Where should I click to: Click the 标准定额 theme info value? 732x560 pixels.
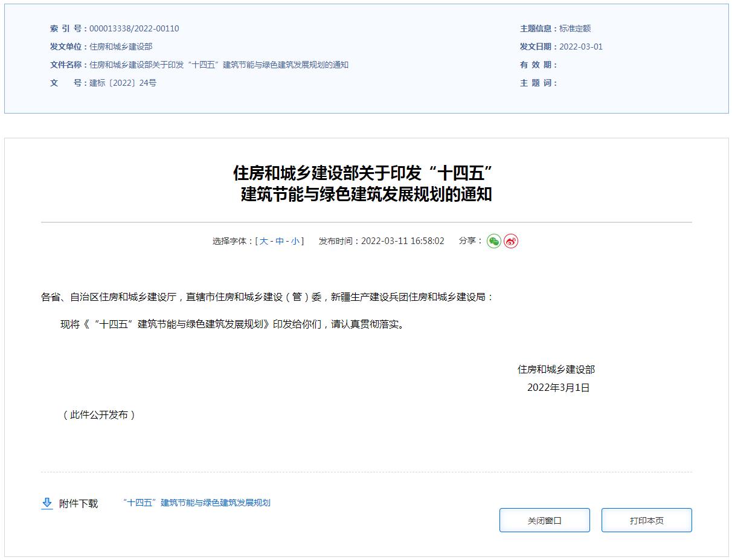pos(575,28)
